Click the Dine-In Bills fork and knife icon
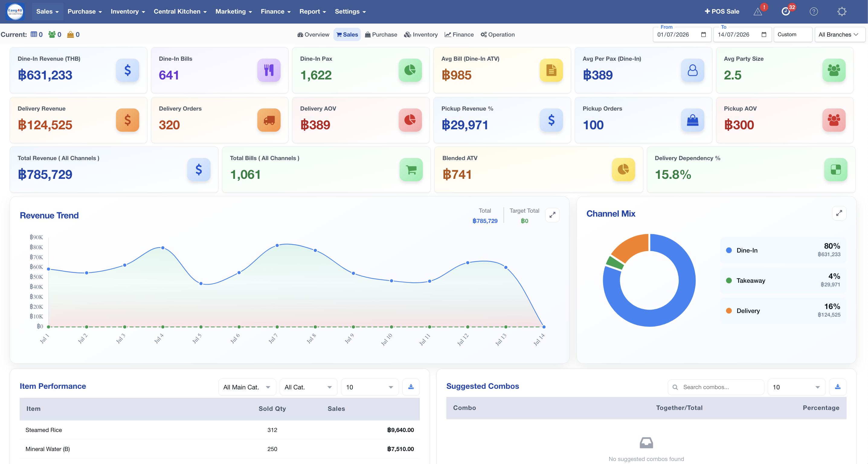Viewport: 868px width, 464px height. pyautogui.click(x=268, y=70)
